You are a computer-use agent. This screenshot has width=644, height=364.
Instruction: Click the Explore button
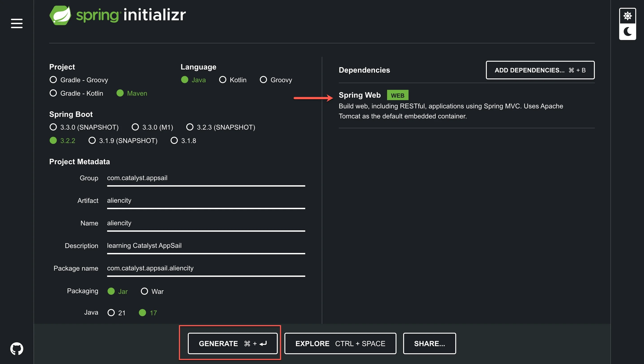340,343
